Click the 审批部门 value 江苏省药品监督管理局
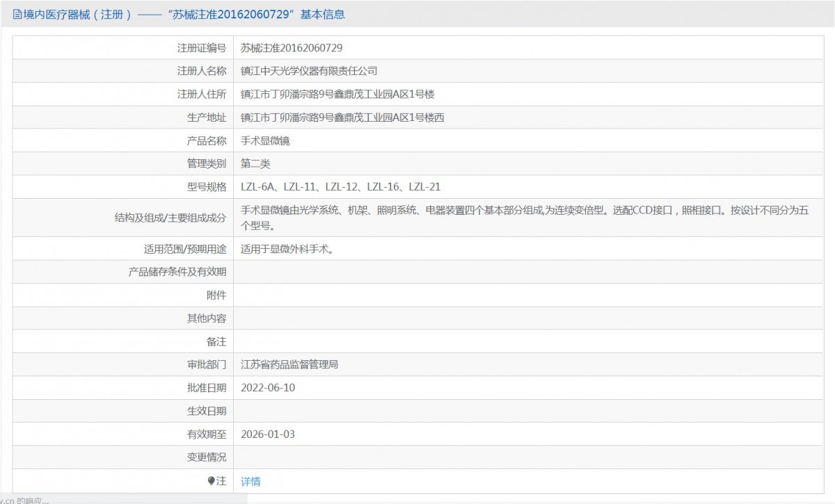 tap(289, 364)
